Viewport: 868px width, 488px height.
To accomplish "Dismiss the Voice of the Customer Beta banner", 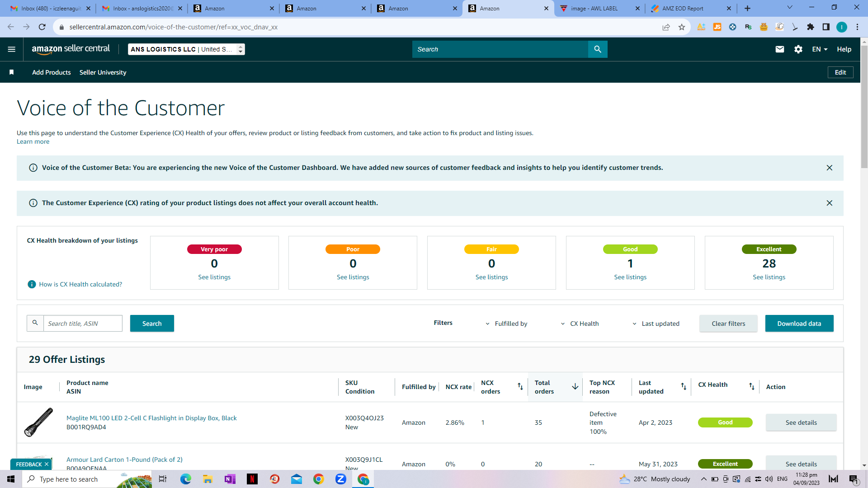I will tap(830, 168).
